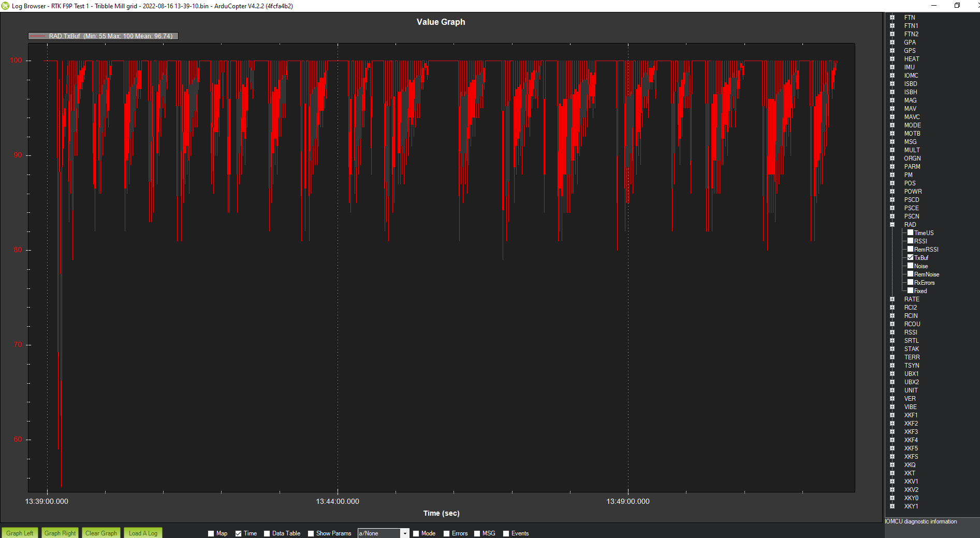This screenshot has width=980, height=538.
Task: Expand the MODE tree node
Action: 892,125
